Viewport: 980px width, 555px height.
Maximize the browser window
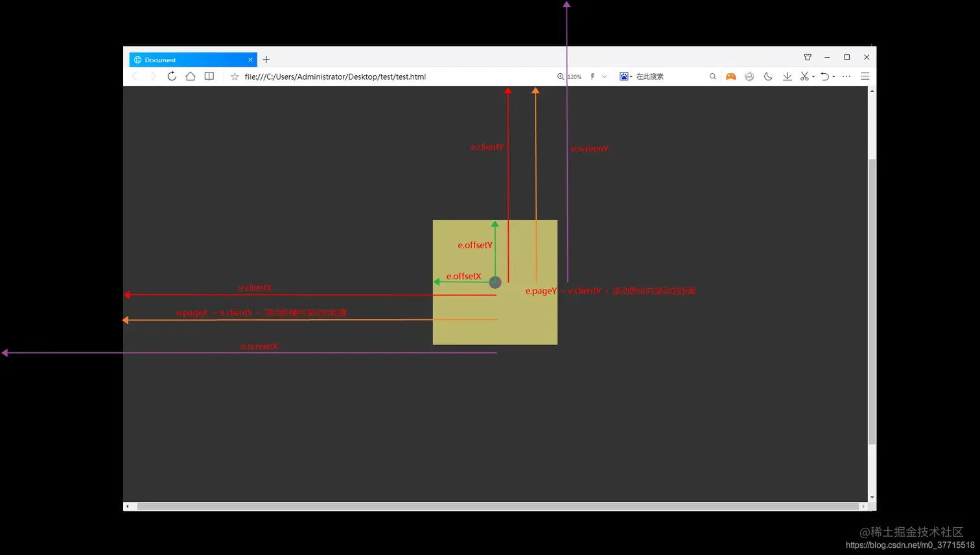(846, 57)
